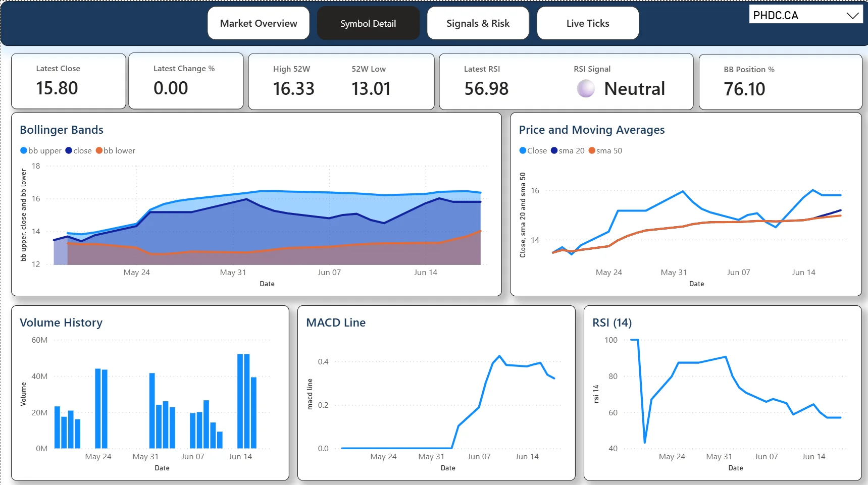Click the Jun 07 label on Volume History
868x485 pixels.
pyautogui.click(x=193, y=457)
